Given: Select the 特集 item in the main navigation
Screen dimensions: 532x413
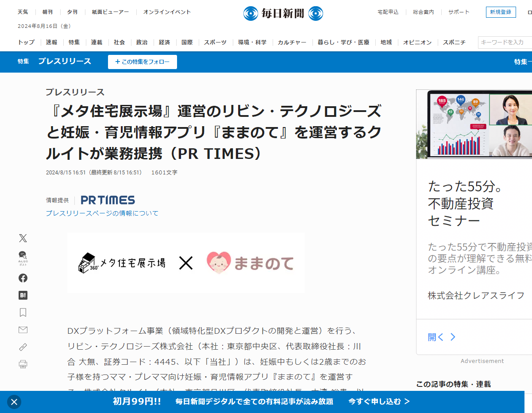Looking at the screenshot, I should coord(74,42).
